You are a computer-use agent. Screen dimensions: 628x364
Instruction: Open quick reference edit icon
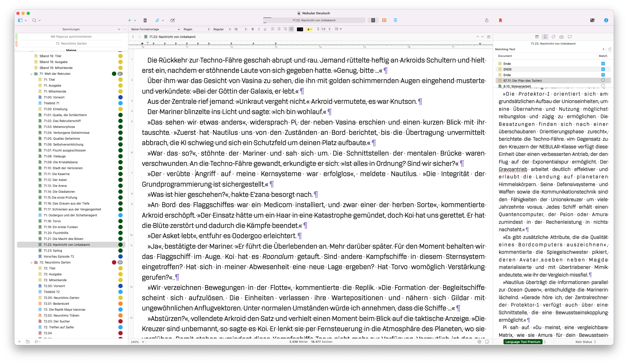click(173, 20)
